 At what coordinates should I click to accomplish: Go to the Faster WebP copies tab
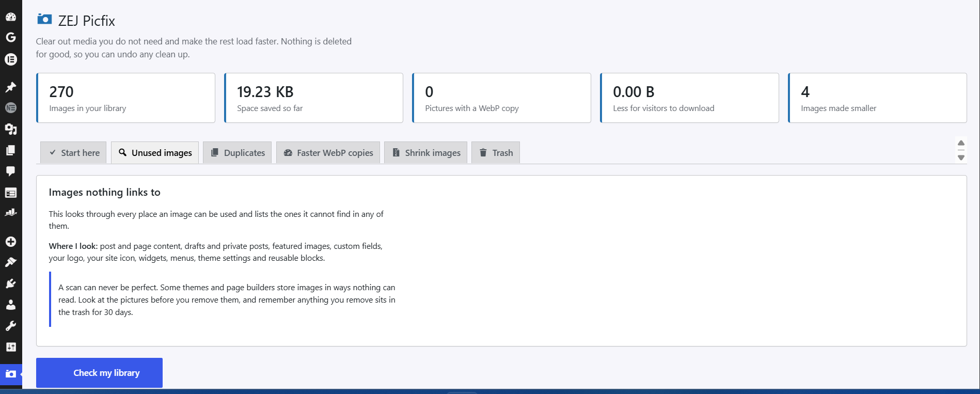pos(328,153)
